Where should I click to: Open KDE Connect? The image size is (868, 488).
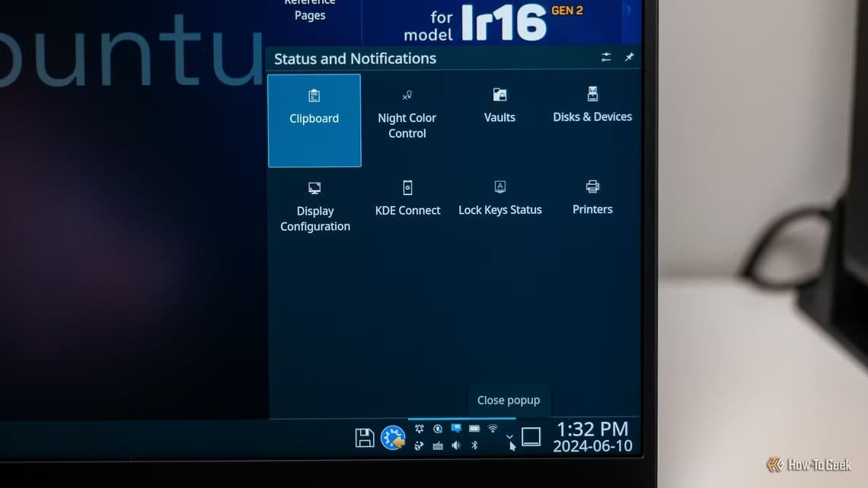tap(407, 198)
